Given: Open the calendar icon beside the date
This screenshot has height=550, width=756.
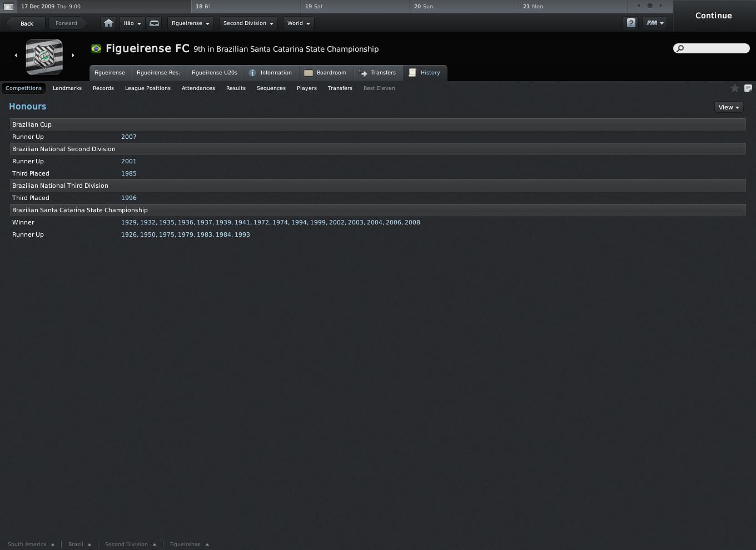Looking at the screenshot, I should pos(9,6).
